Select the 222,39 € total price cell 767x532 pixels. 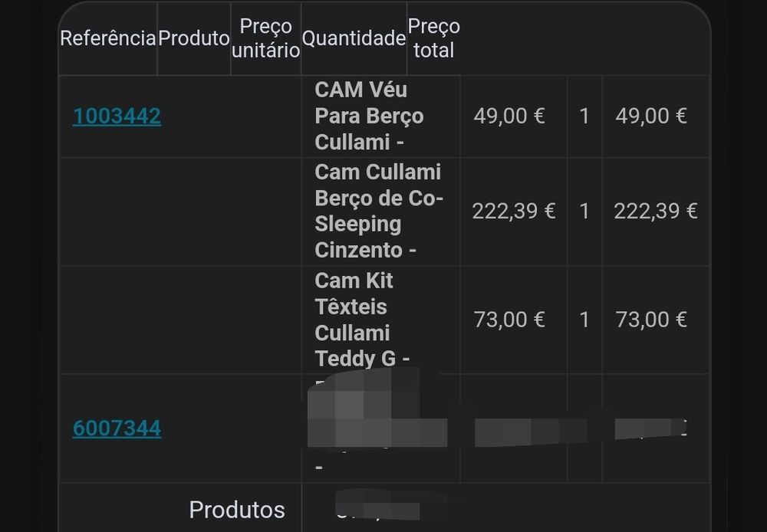[655, 212]
